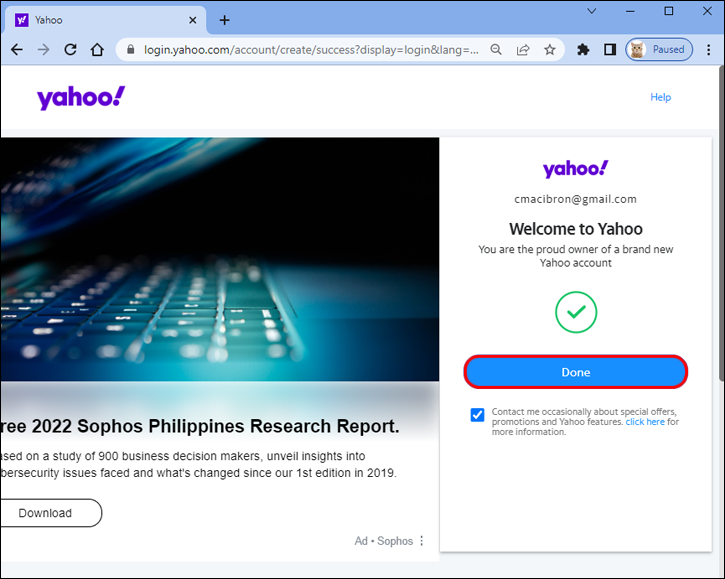
Task: Follow the "click here" information link
Action: [x=645, y=422]
